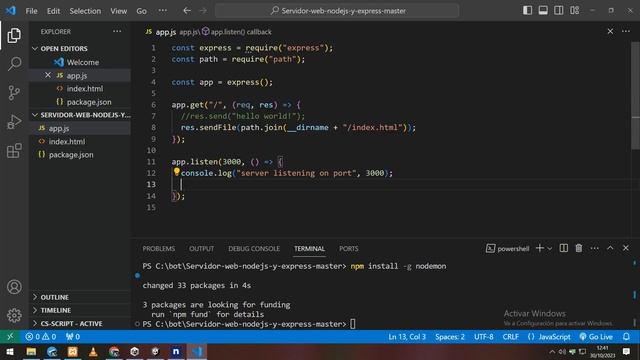
Task: Change indentation Spaces: 2
Action: click(x=450, y=337)
